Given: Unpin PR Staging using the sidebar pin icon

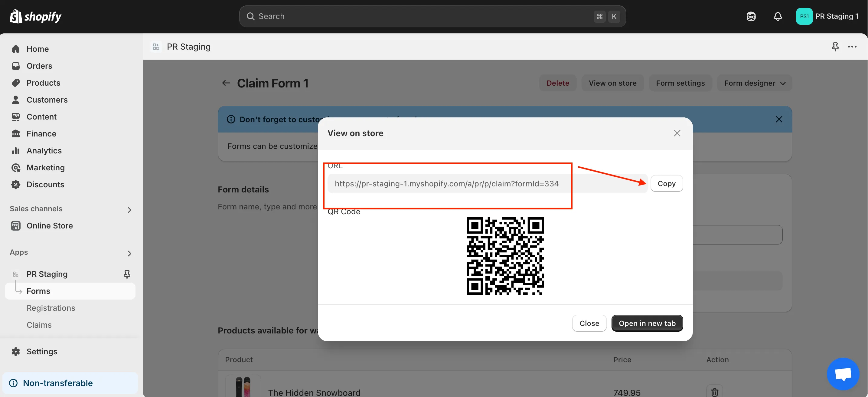Looking at the screenshot, I should [x=127, y=274].
